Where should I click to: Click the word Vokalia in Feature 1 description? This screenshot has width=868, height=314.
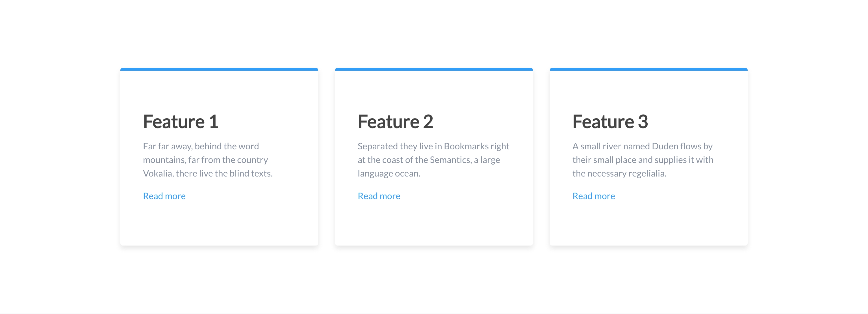click(158, 173)
